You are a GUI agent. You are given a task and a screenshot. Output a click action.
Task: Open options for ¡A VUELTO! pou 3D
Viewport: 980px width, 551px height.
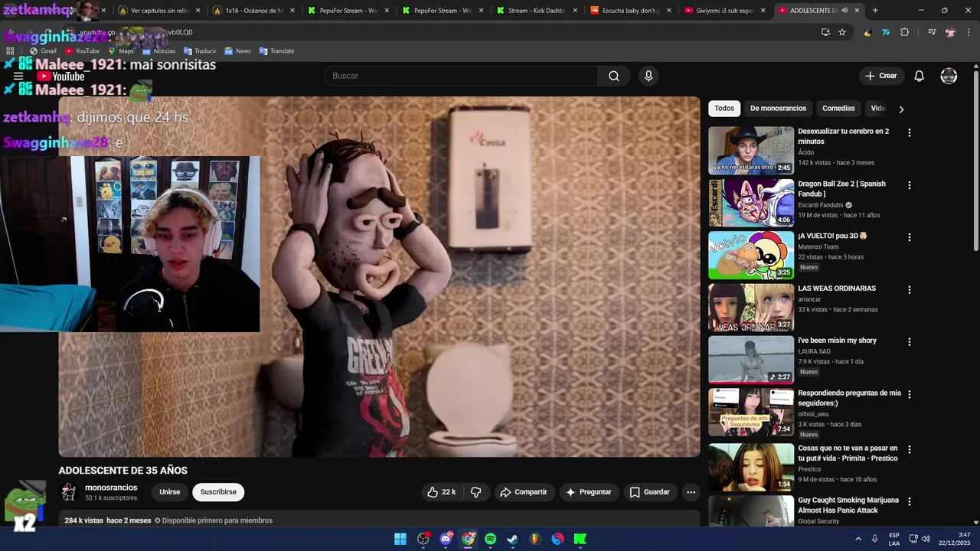click(x=910, y=237)
